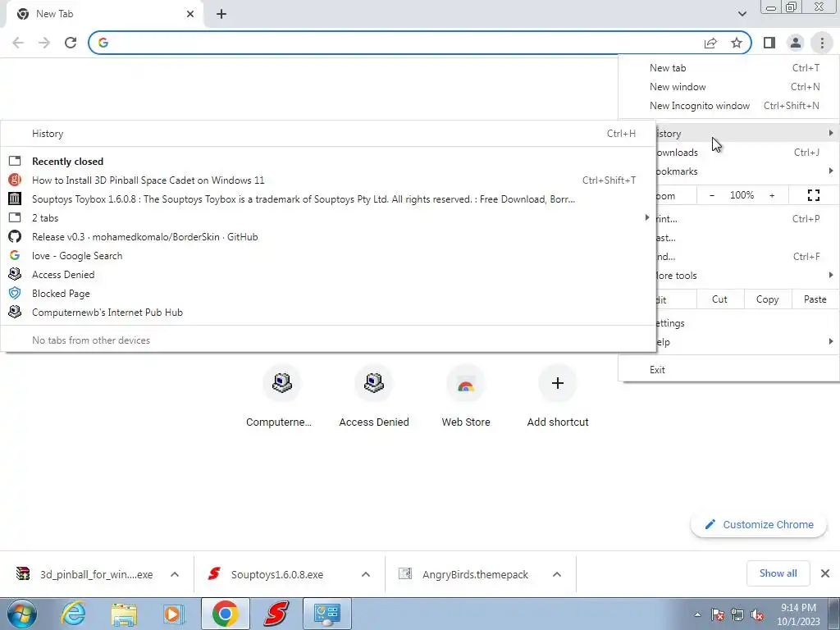Reopen love - Google Search page
Viewport: 840px width, 630px height.
(328, 256)
